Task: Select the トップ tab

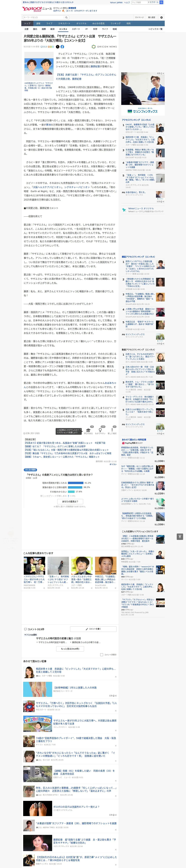Action: 27,24
